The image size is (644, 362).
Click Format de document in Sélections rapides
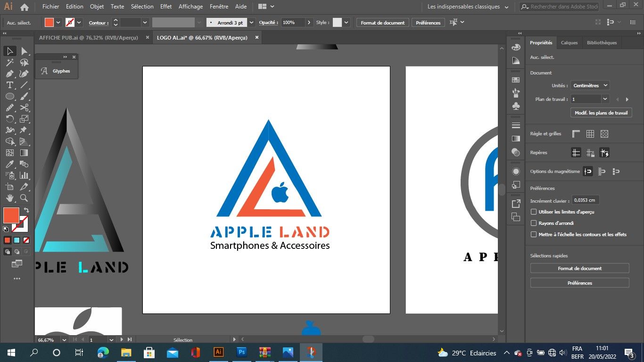click(x=579, y=268)
